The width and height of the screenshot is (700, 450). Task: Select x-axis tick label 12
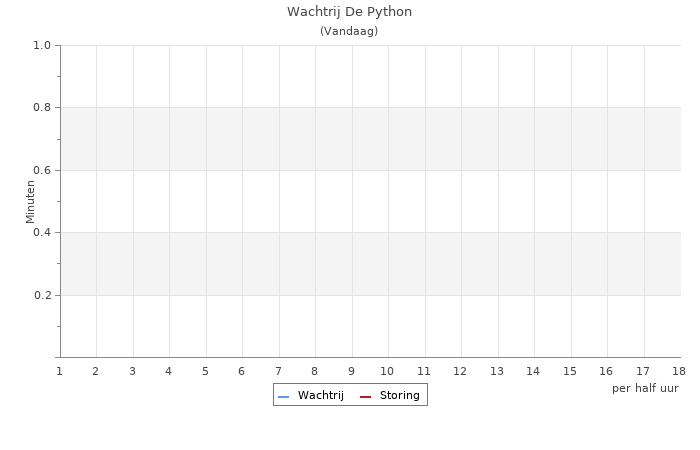(x=460, y=372)
